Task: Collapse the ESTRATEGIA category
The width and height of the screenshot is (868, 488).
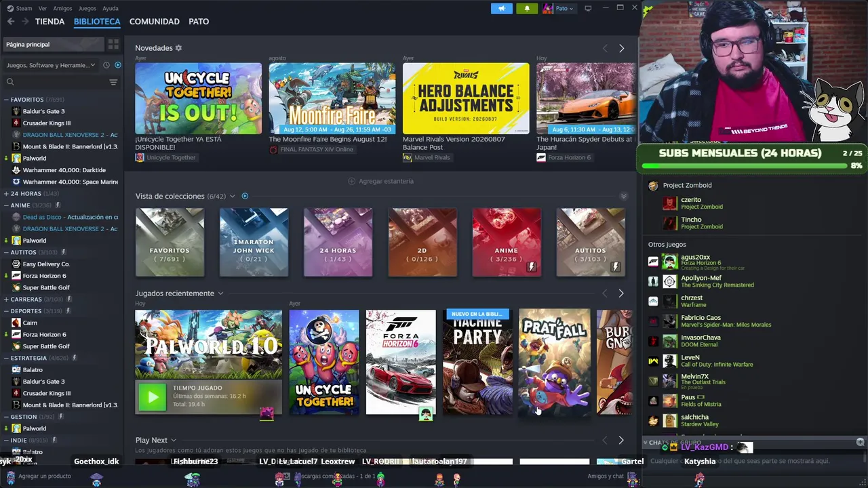Action: (x=6, y=358)
